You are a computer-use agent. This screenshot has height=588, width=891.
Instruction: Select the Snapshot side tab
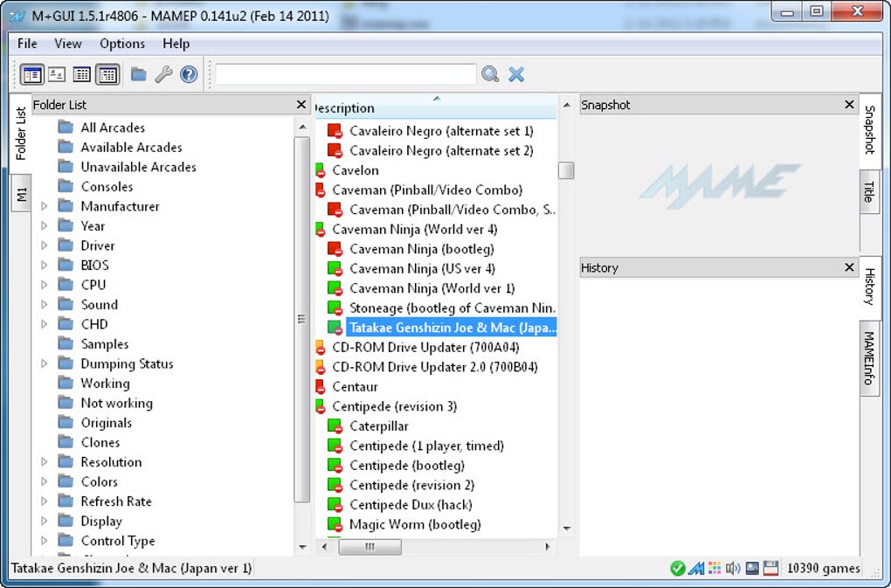pos(869,130)
